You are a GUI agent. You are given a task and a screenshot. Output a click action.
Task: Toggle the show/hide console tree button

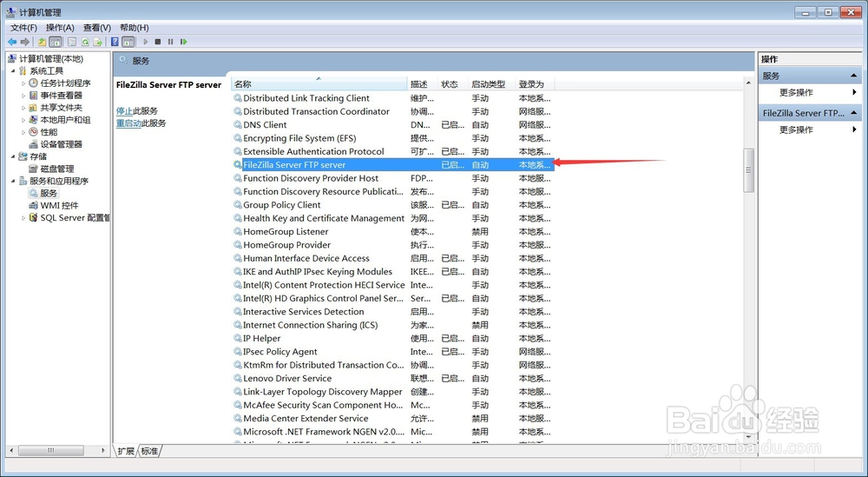point(55,42)
